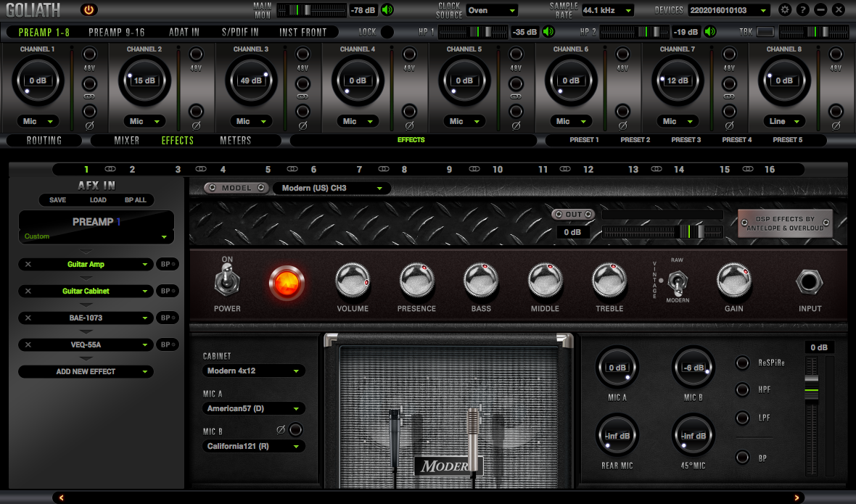856x504 pixels.
Task: Toggle phase invert on Channel 1
Action: [x=89, y=112]
